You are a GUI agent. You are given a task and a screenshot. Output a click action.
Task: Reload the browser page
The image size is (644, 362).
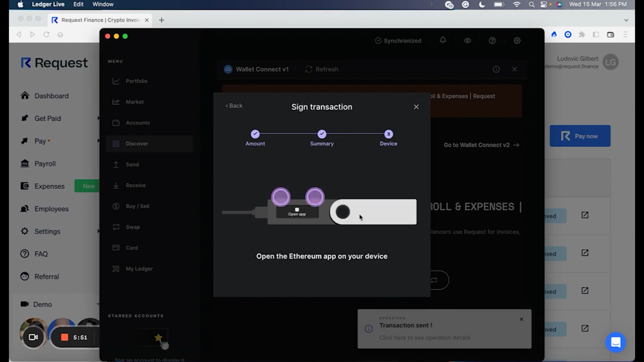click(x=46, y=35)
